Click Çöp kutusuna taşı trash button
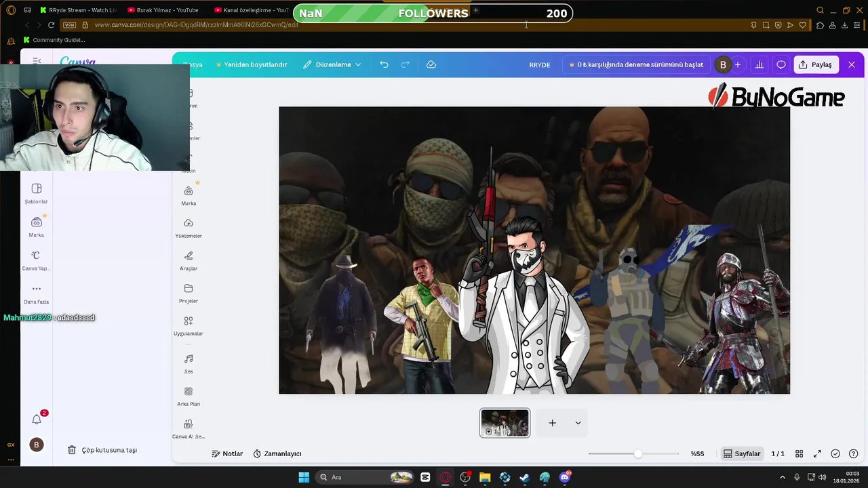This screenshot has width=868, height=488. pos(102,450)
